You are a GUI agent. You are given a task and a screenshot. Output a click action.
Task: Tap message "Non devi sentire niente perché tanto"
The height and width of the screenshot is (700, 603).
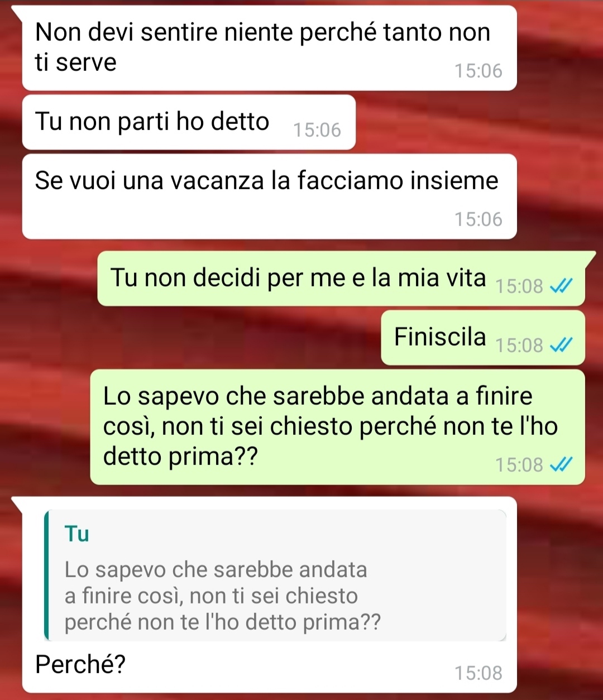tap(269, 48)
